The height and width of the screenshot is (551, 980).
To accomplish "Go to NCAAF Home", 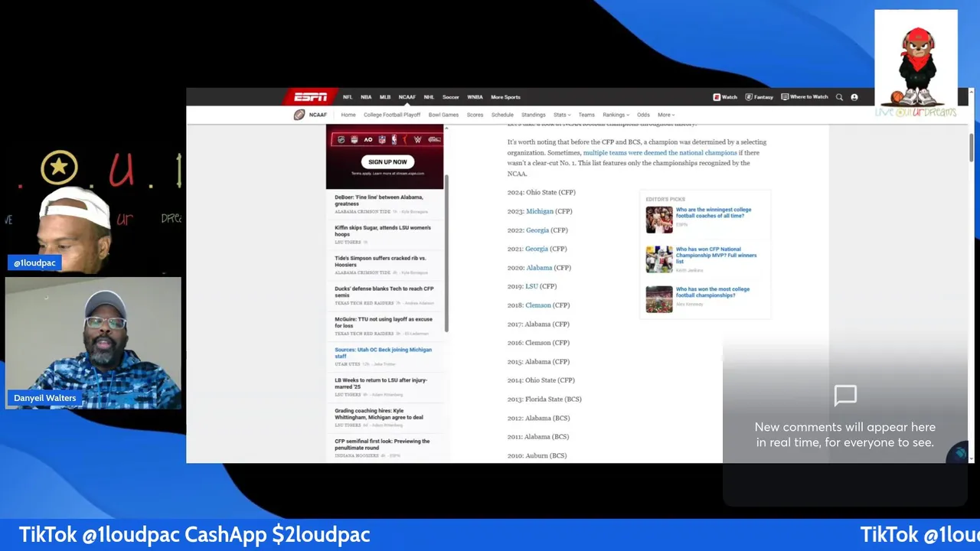I will tap(348, 115).
